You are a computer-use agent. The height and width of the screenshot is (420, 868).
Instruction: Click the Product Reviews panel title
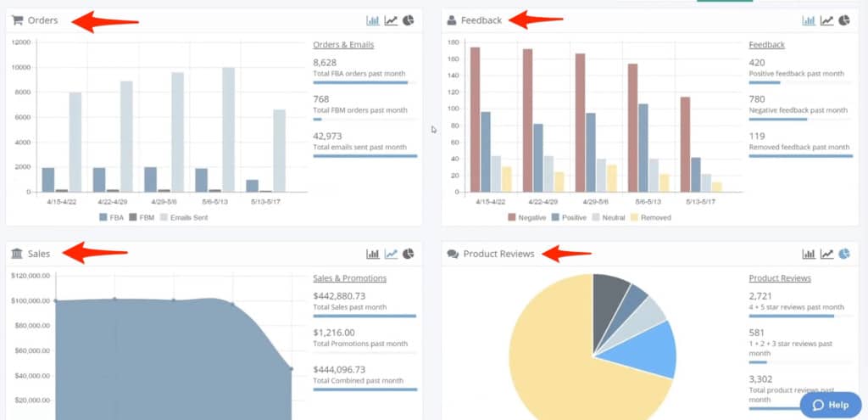tap(498, 254)
